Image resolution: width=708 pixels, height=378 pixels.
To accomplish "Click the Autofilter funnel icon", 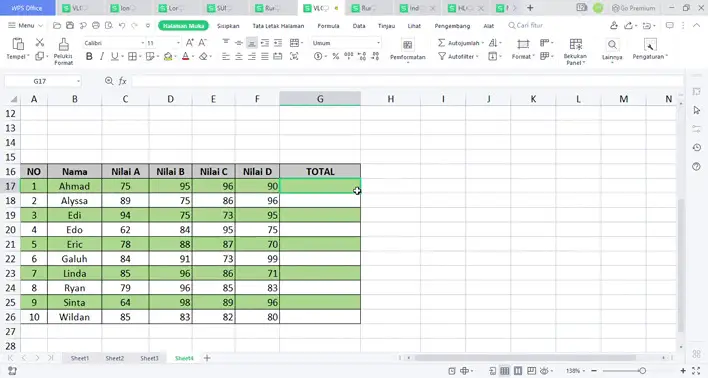I will [x=442, y=56].
